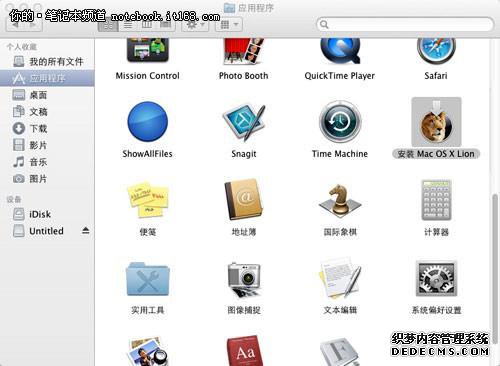500x366 pixels.
Task: Select 我的所有文件 in sidebar
Action: 47,62
